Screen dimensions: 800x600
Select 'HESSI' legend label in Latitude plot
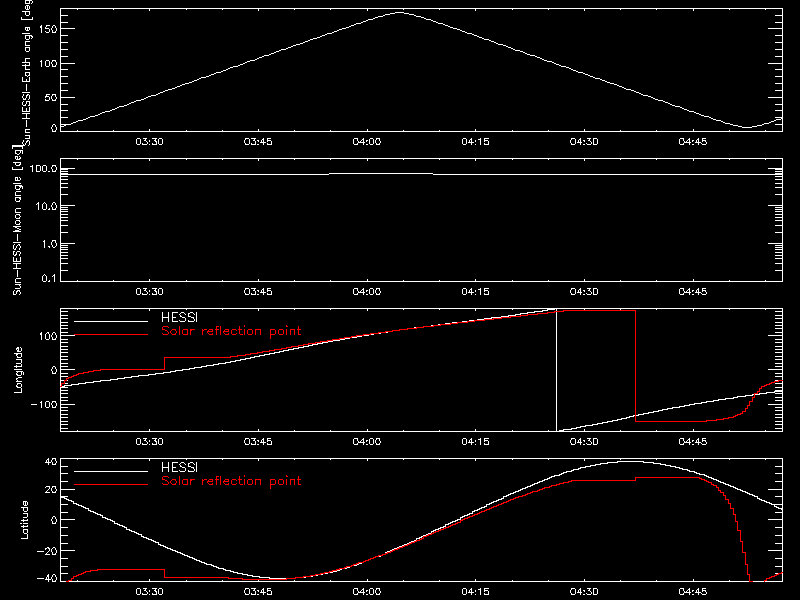(x=179, y=467)
